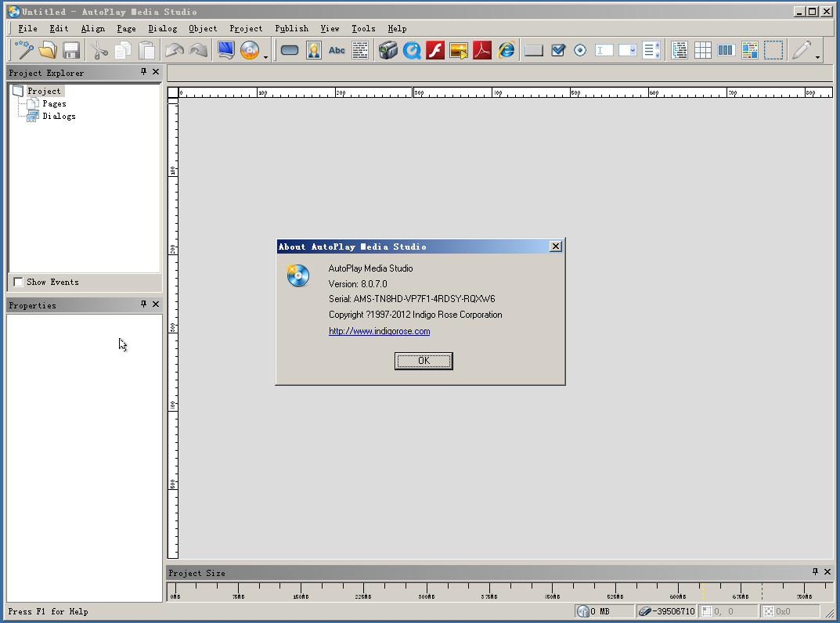The height and width of the screenshot is (623, 840).
Task: Close the About AutoPlay Media Studio dialog
Action: [556, 246]
